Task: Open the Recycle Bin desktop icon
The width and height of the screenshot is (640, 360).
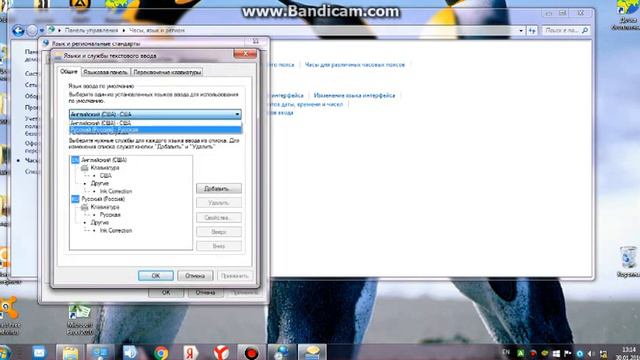Action: pos(628,262)
